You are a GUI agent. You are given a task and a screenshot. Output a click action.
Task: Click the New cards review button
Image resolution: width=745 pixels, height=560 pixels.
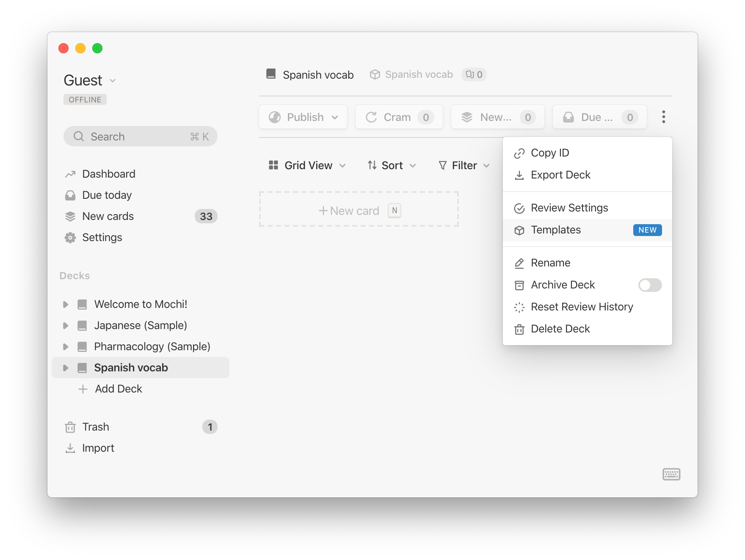498,117
